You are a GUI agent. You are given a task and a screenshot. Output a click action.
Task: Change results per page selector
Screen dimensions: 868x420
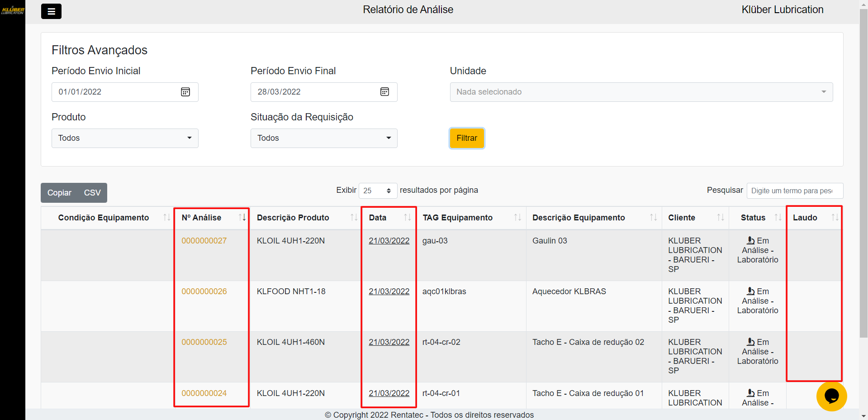pos(378,191)
